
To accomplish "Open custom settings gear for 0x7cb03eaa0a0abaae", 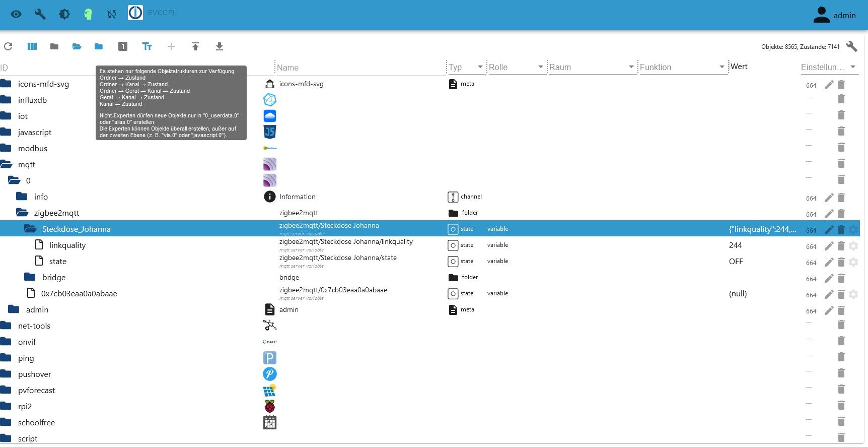I will coord(853,294).
